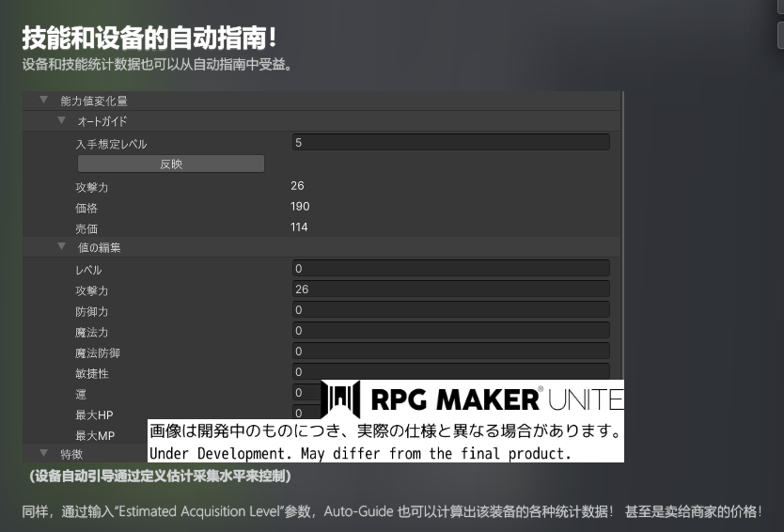Click the 最大MP label
Screen dimensions: 784x532
coord(95,436)
